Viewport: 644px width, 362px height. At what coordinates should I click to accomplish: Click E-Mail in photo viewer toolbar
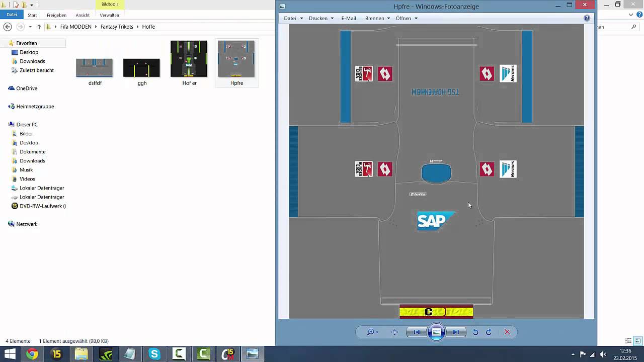point(348,18)
